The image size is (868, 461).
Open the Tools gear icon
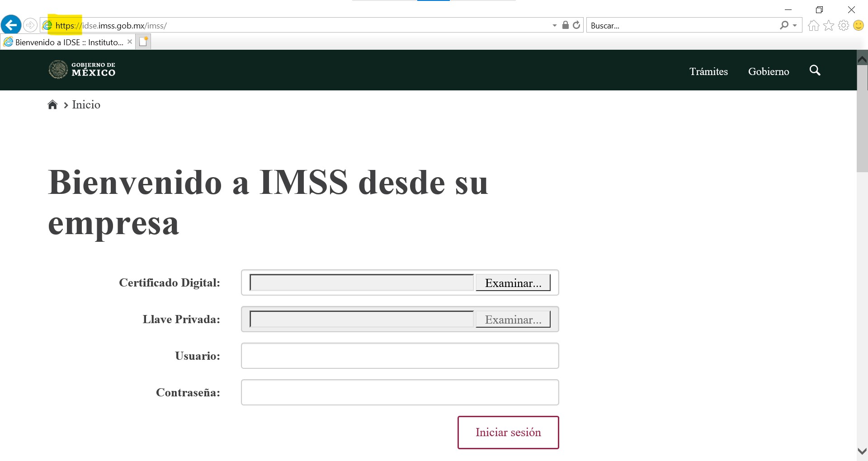pyautogui.click(x=844, y=25)
